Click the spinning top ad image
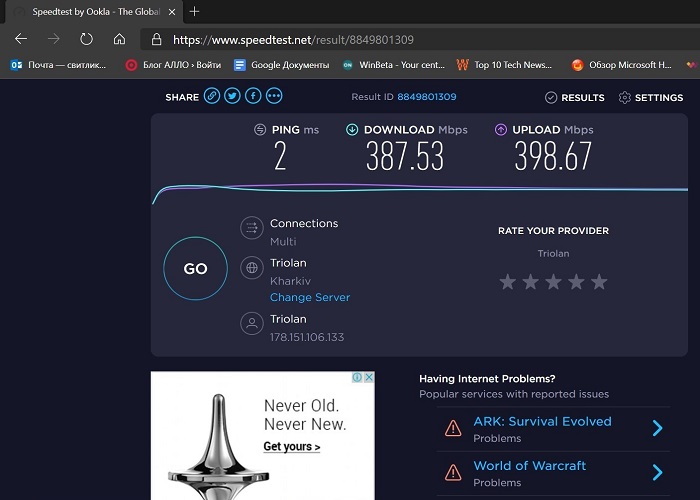The height and width of the screenshot is (500, 700). pos(218,446)
